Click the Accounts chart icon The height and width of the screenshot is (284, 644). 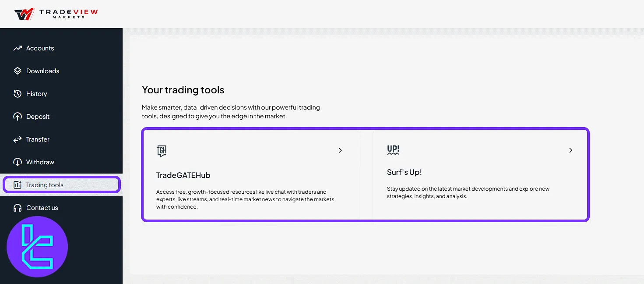click(x=18, y=48)
